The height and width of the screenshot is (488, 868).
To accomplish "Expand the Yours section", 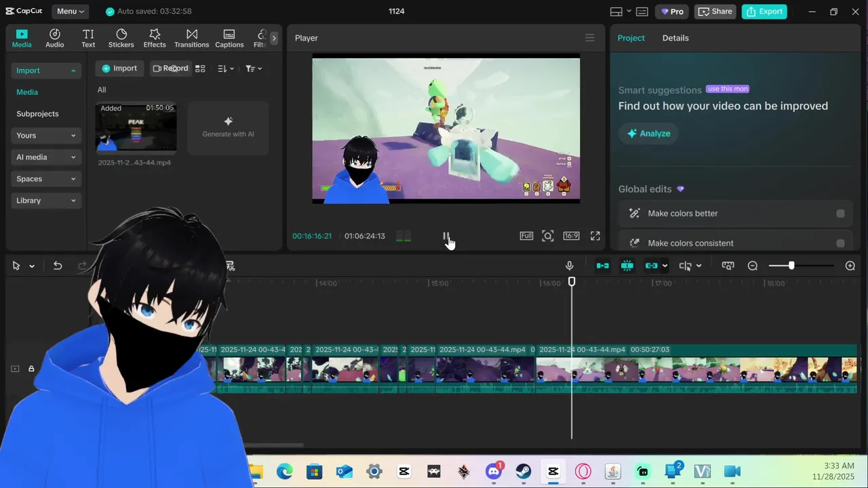I will [x=46, y=136].
